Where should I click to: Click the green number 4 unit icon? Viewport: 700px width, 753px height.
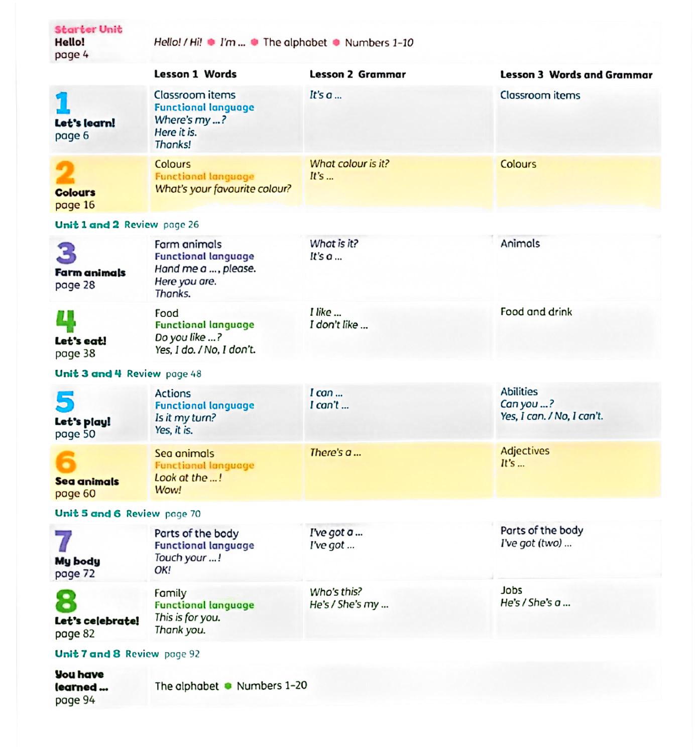[x=66, y=321]
